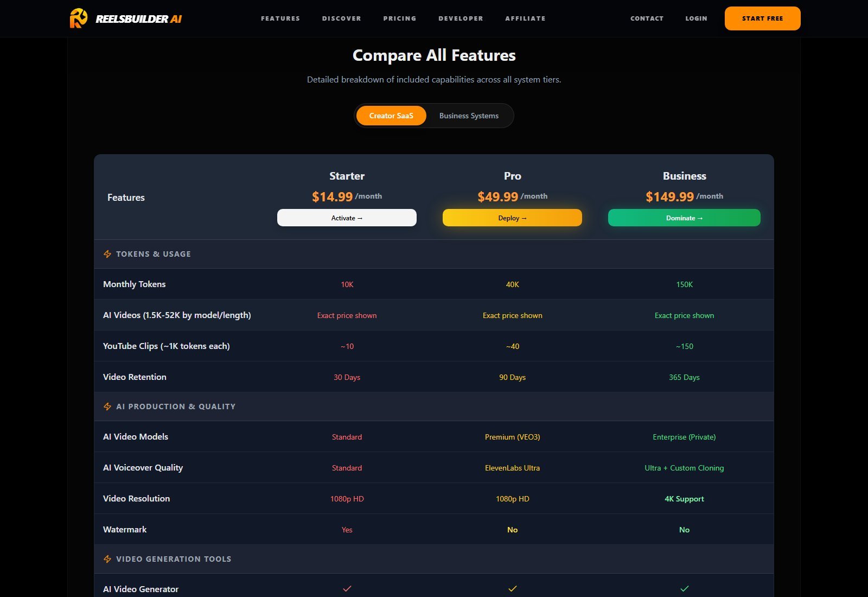This screenshot has height=597, width=868.
Task: Open the Discover menu item
Action: [x=342, y=18]
